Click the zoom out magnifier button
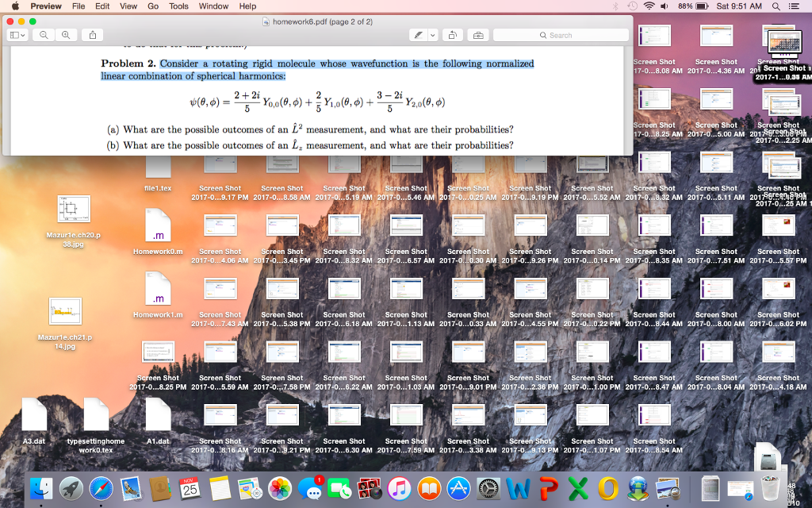This screenshot has width=812, height=508. (x=44, y=35)
